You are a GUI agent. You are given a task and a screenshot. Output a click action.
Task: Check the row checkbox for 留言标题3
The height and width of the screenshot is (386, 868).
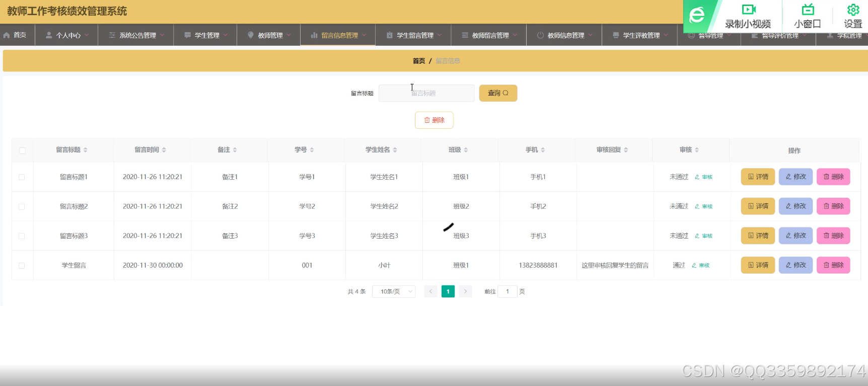pyautogui.click(x=22, y=236)
